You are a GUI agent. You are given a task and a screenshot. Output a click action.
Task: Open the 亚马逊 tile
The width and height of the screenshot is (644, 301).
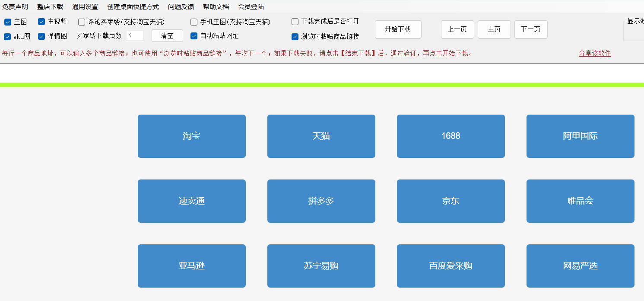(x=192, y=266)
